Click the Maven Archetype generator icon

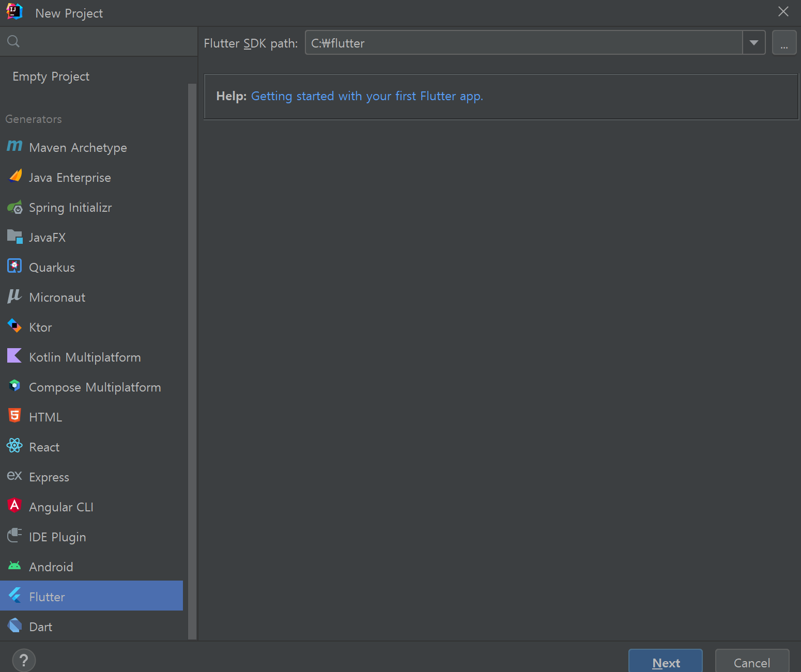14,146
